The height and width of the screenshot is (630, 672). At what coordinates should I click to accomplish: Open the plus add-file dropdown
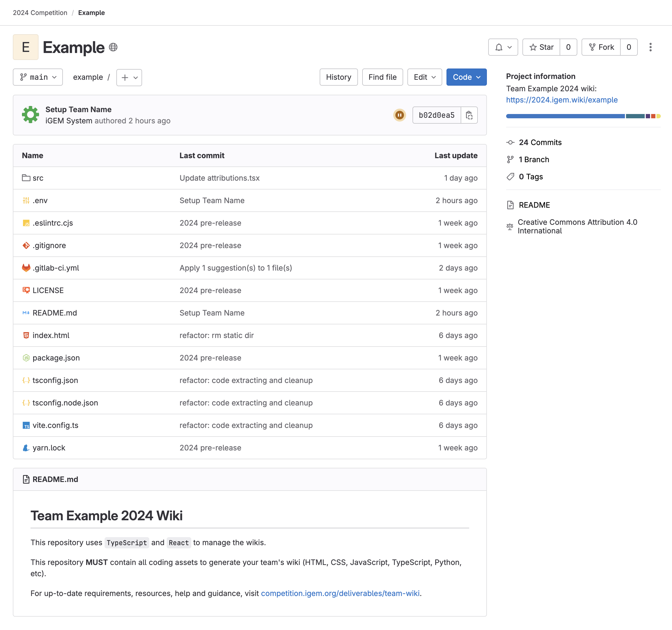[x=129, y=77]
